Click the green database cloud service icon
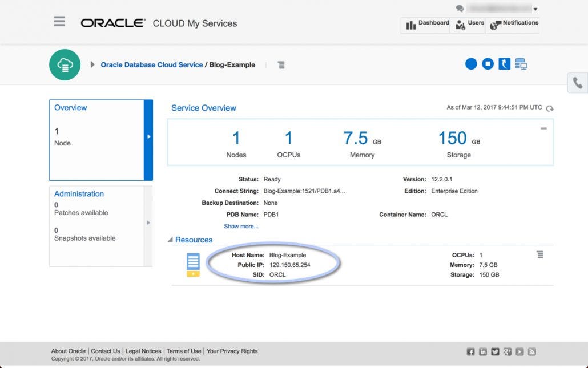Image resolution: width=588 pixels, height=368 pixels. coord(65,65)
